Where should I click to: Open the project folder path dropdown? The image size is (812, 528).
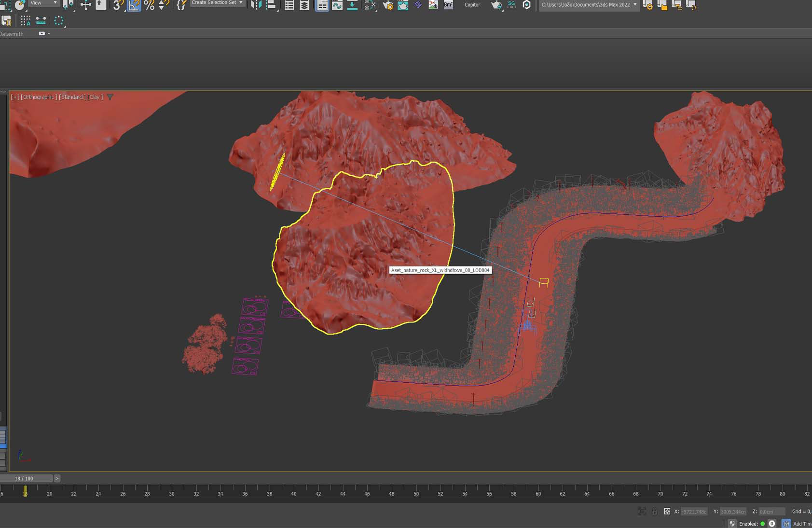589,5
